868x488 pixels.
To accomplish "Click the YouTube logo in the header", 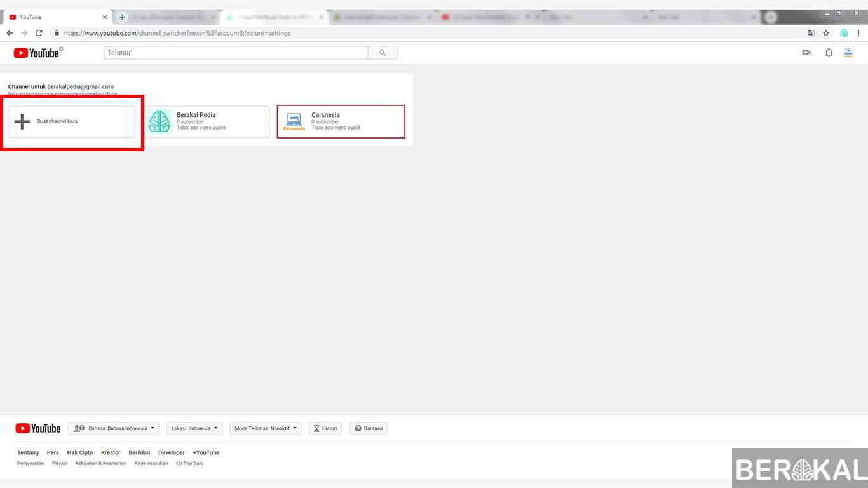I will pyautogui.click(x=37, y=53).
